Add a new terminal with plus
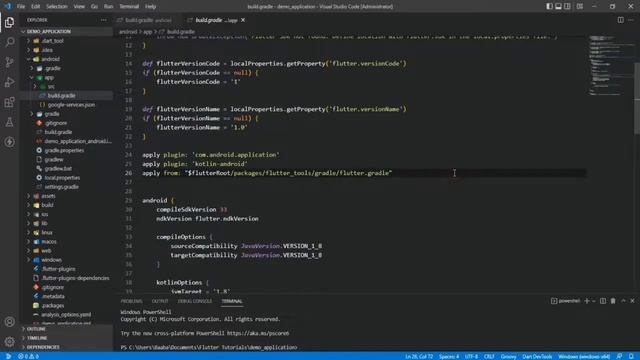The width and height of the screenshot is (640, 360). coord(587,301)
